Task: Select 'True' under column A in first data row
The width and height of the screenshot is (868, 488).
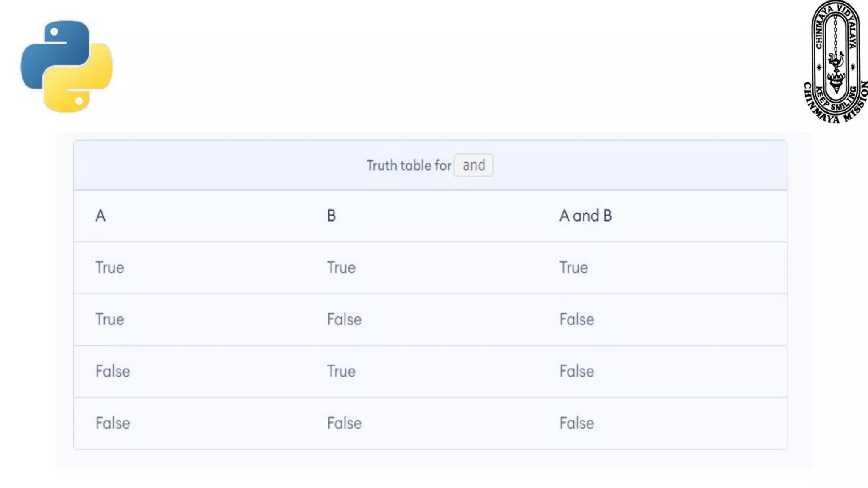Action: pos(110,268)
